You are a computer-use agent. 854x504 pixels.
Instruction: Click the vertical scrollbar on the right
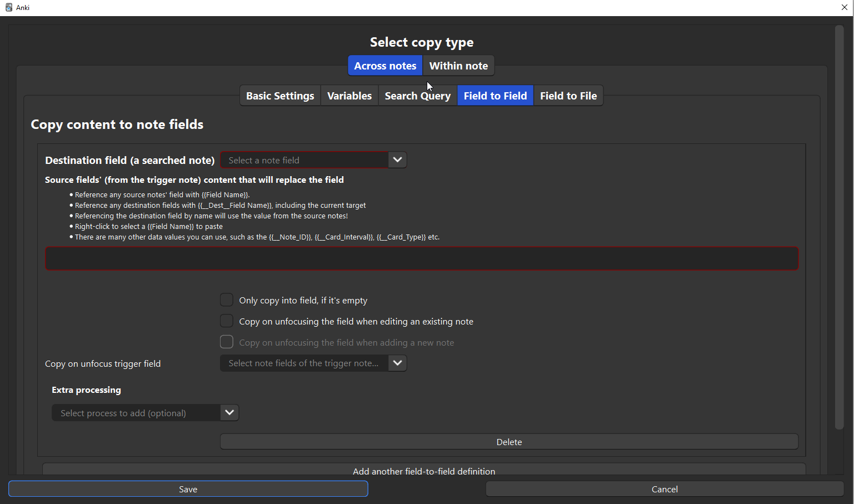(839, 228)
